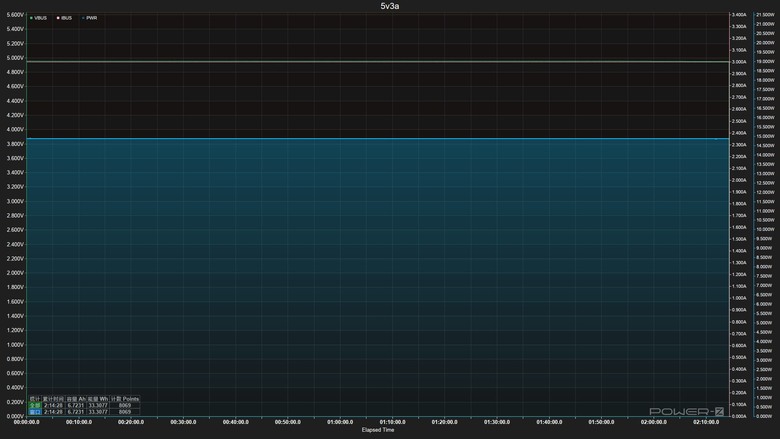
Task: Click the 能量 Wh column header
Action: point(98,399)
